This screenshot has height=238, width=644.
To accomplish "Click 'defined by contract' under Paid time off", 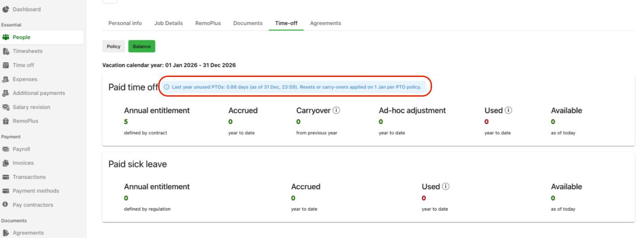I will point(146,133).
